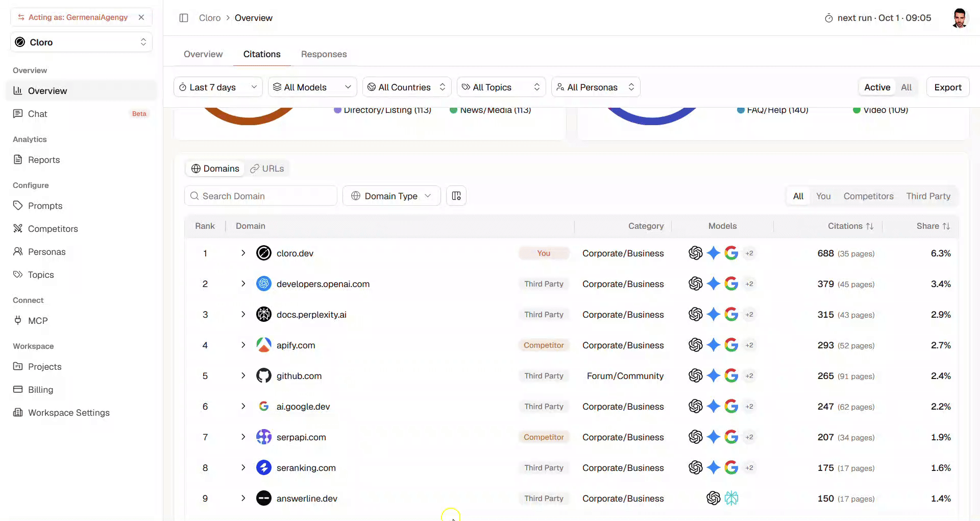The image size is (980, 521).
Task: Show only Third Party domains
Action: tap(928, 196)
